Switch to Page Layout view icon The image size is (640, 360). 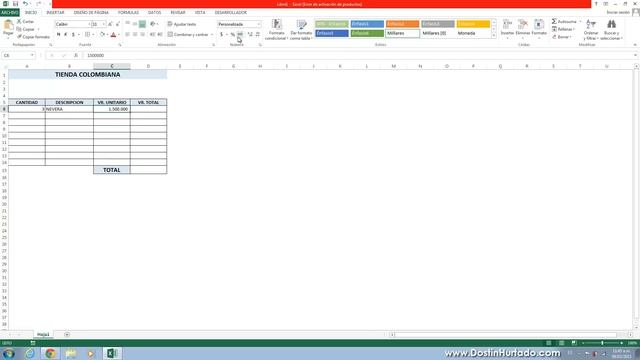click(562, 343)
